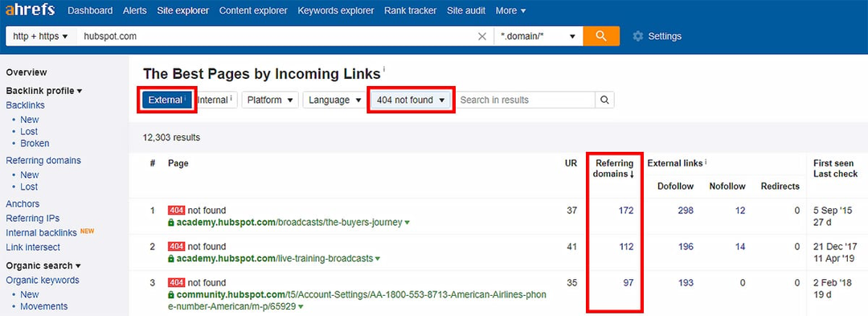Click the 404 badge in row 1
The width and height of the screenshot is (868, 316).
tap(176, 211)
